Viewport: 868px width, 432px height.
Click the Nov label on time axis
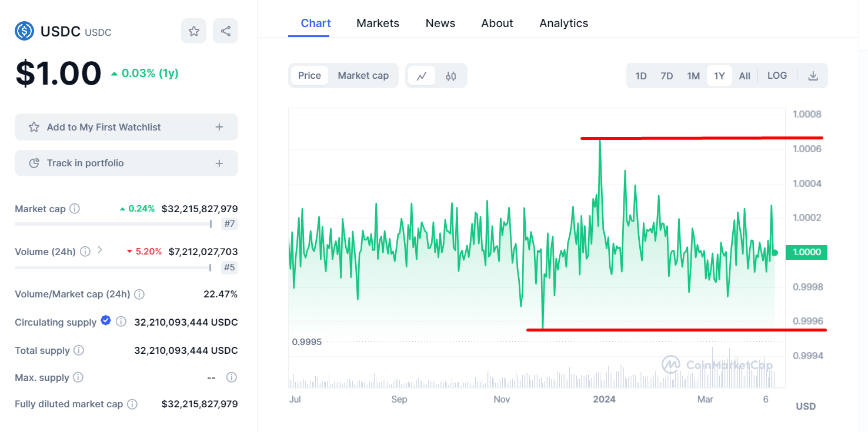click(502, 399)
